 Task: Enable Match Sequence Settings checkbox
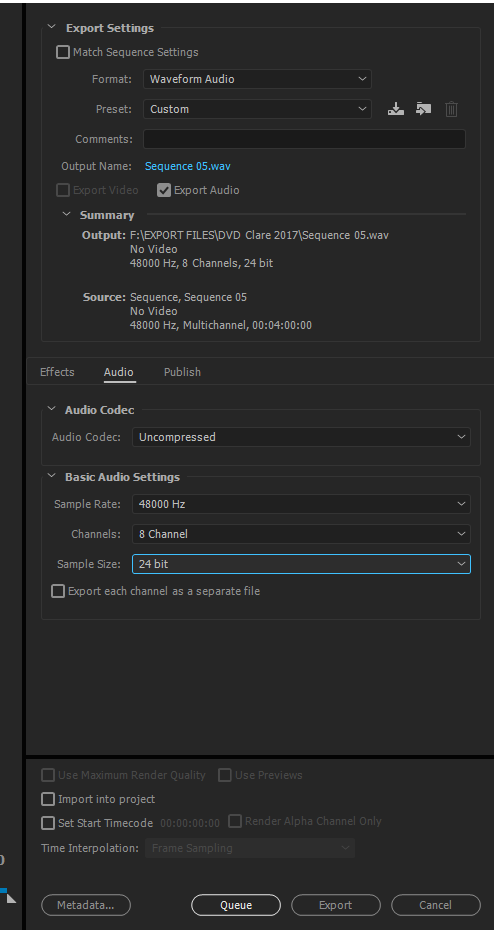click(x=62, y=52)
